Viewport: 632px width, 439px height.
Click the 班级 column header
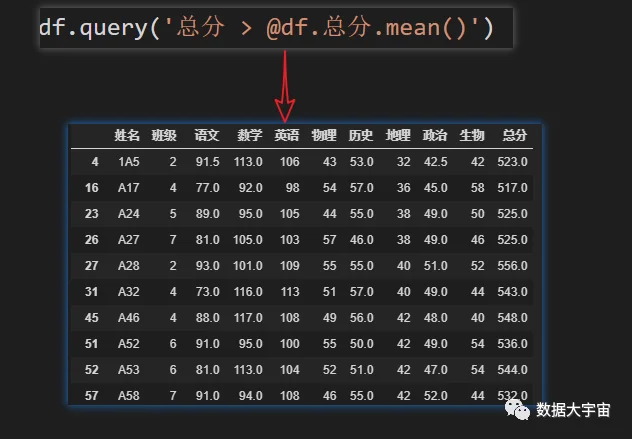coord(164,135)
